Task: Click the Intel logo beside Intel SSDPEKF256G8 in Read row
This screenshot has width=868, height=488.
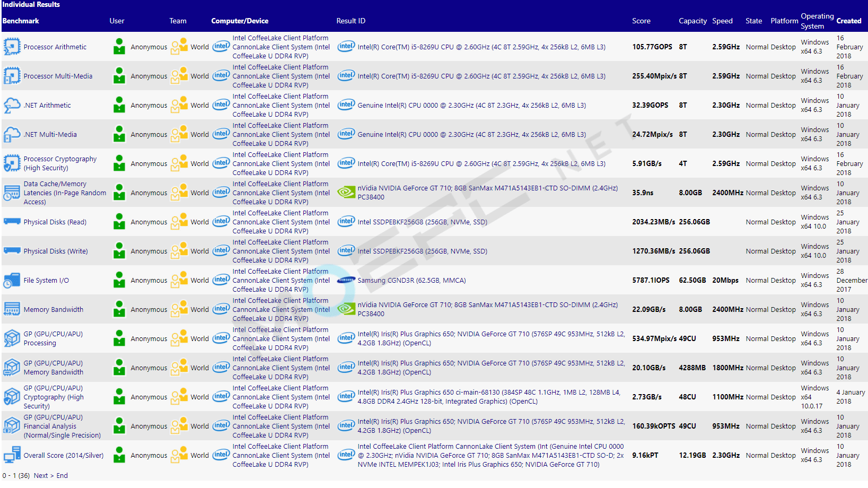Action: pos(346,221)
